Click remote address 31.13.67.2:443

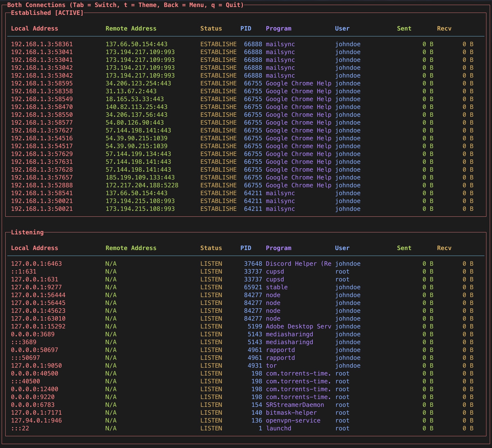[131, 91]
